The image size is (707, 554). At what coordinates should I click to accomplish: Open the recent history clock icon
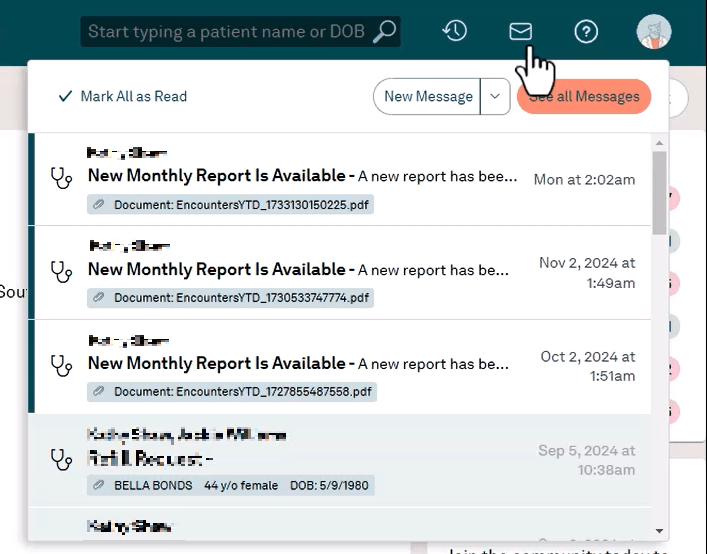pyautogui.click(x=454, y=31)
